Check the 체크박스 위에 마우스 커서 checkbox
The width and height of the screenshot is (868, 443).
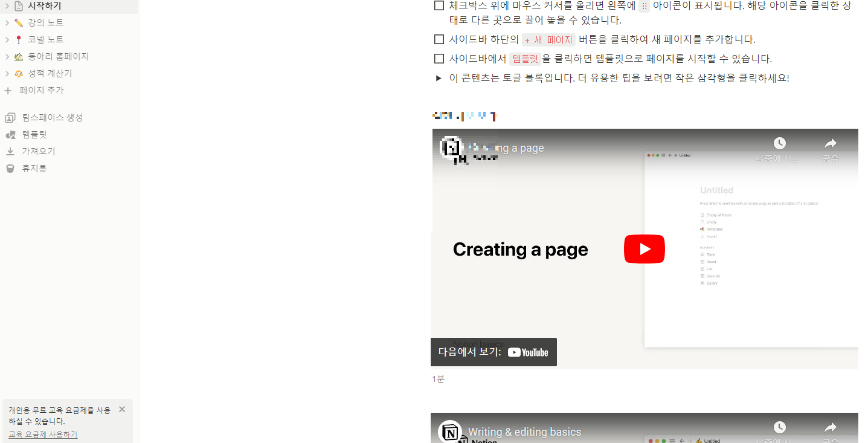click(x=439, y=5)
